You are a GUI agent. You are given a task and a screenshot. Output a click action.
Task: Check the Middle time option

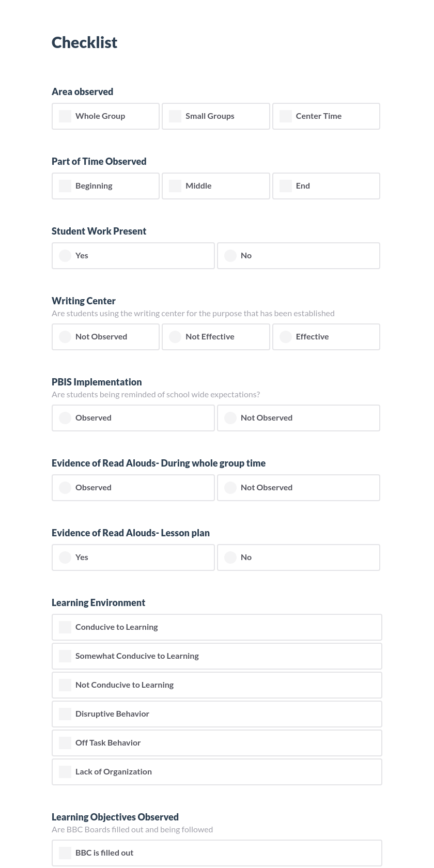(175, 186)
